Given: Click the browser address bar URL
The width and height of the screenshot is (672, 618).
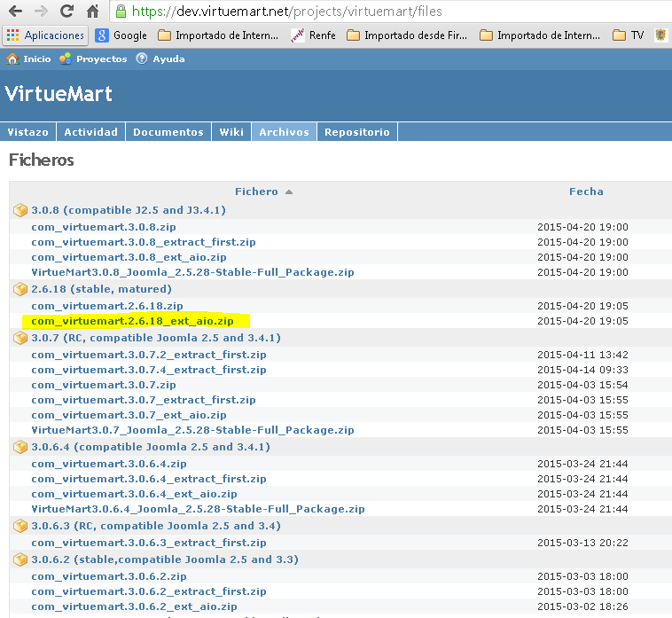Looking at the screenshot, I should point(287,12).
